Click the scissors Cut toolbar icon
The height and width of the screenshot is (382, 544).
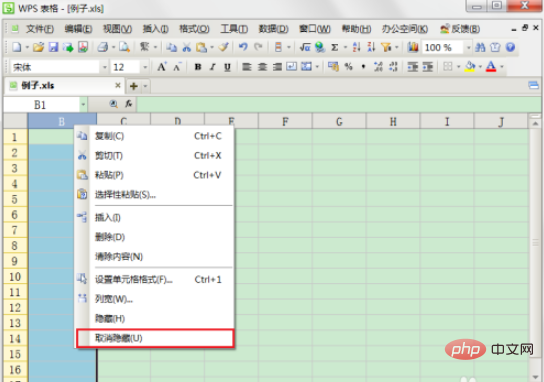coord(187,47)
